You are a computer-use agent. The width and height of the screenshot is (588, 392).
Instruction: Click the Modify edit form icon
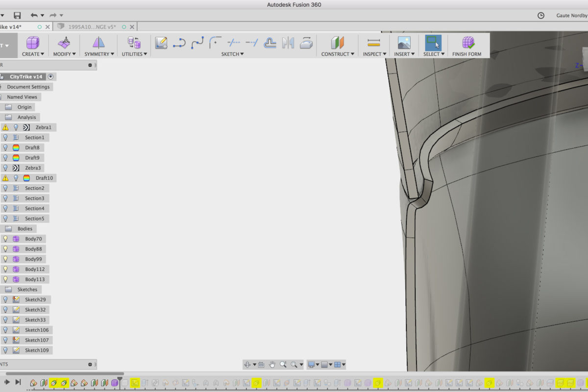pos(64,43)
